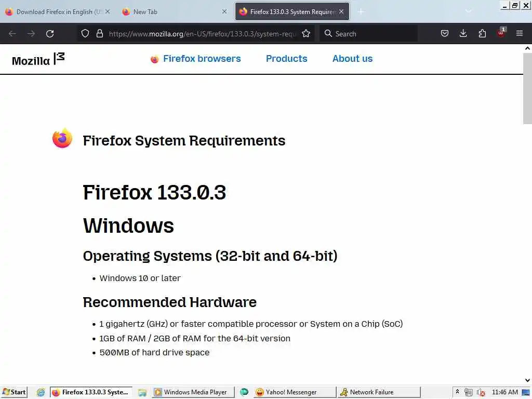This screenshot has height=399, width=532.
Task: Click the Windows heading
Action: click(x=128, y=225)
